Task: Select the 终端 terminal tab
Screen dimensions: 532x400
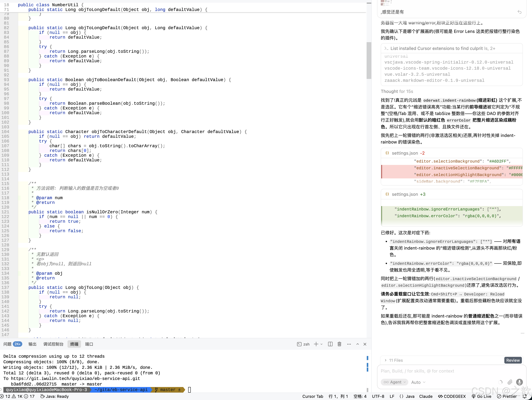Action: 74,344
